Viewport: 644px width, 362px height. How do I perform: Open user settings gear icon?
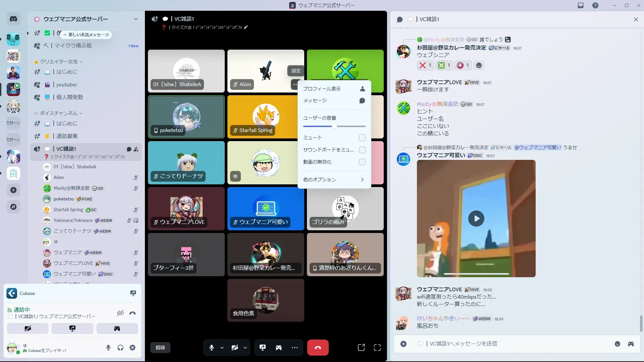point(132,348)
